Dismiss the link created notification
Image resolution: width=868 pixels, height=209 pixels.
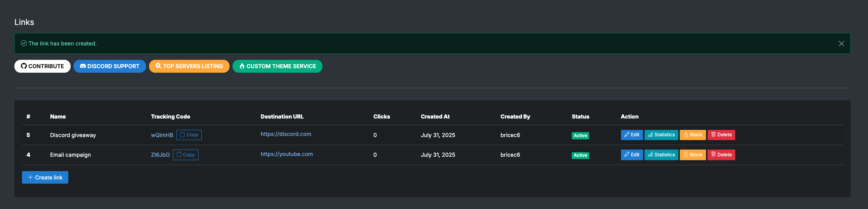[841, 44]
